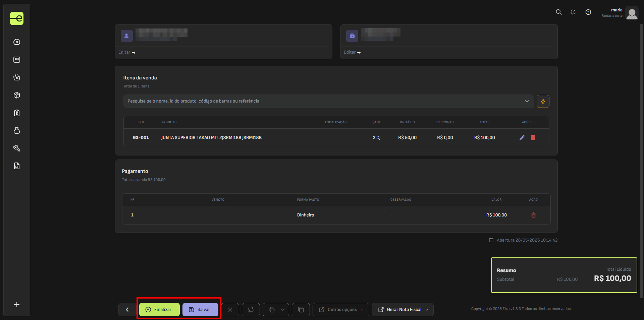Click the briefcase icon in the second card

tap(352, 36)
